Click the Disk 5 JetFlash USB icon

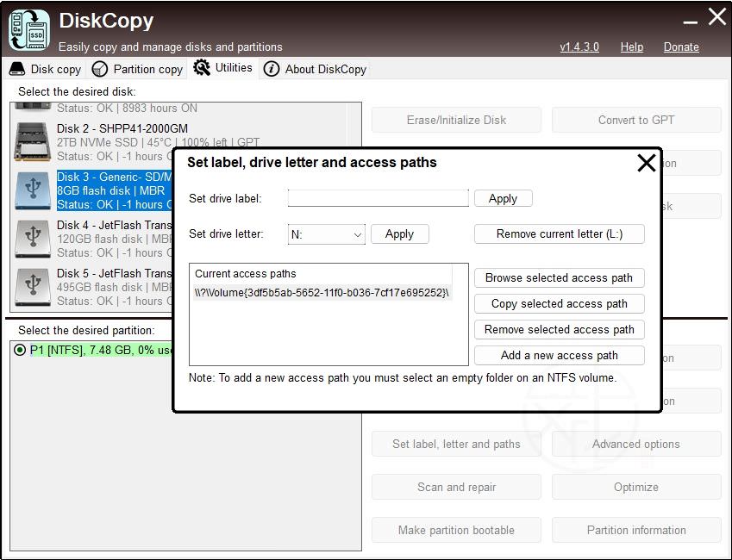[x=32, y=287]
